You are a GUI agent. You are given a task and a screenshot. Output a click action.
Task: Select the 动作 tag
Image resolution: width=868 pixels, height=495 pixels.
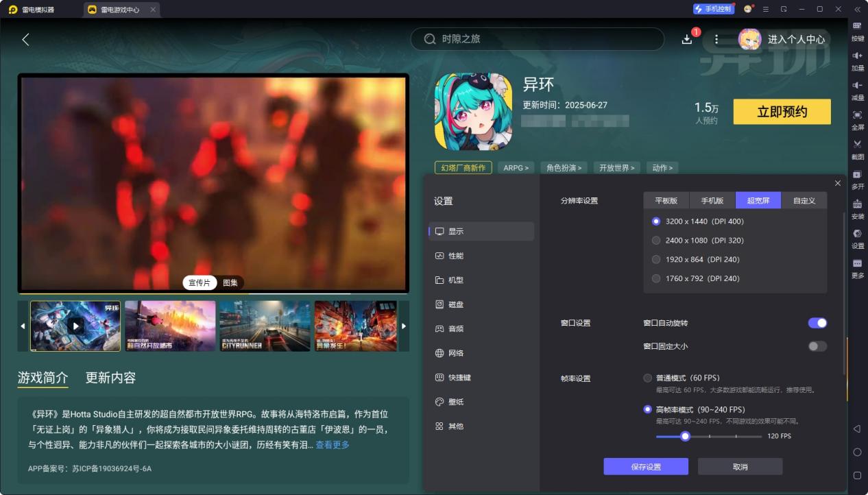click(662, 168)
